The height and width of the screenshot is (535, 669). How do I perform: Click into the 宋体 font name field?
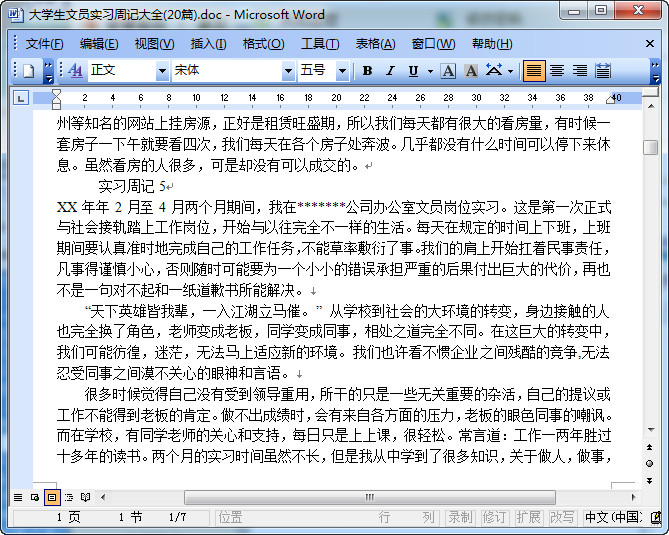coord(227,70)
